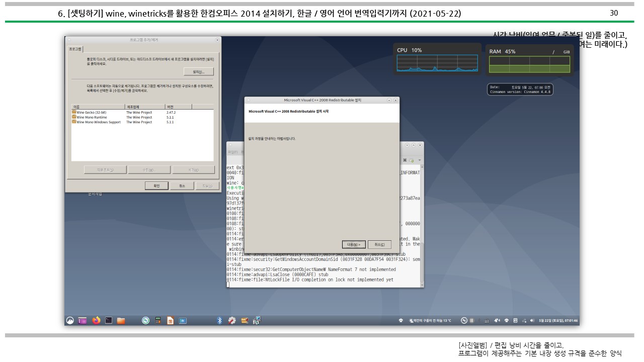This screenshot has width=644, height=362.
Task: Click 취소 in Add/Remove Programs window
Action: (x=182, y=186)
